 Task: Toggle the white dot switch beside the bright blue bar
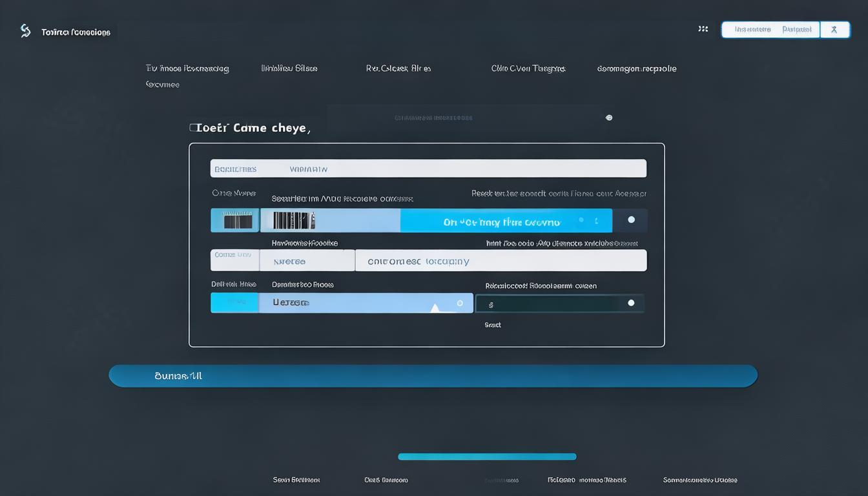631,220
